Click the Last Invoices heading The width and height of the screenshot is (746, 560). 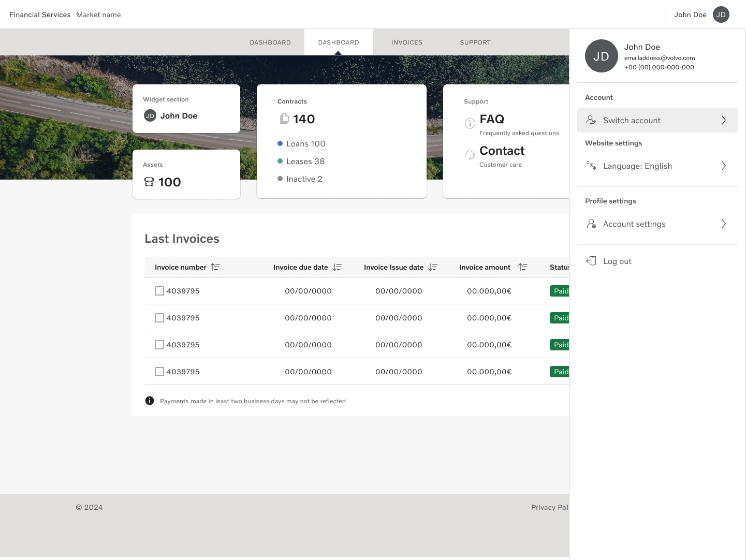pyautogui.click(x=182, y=239)
